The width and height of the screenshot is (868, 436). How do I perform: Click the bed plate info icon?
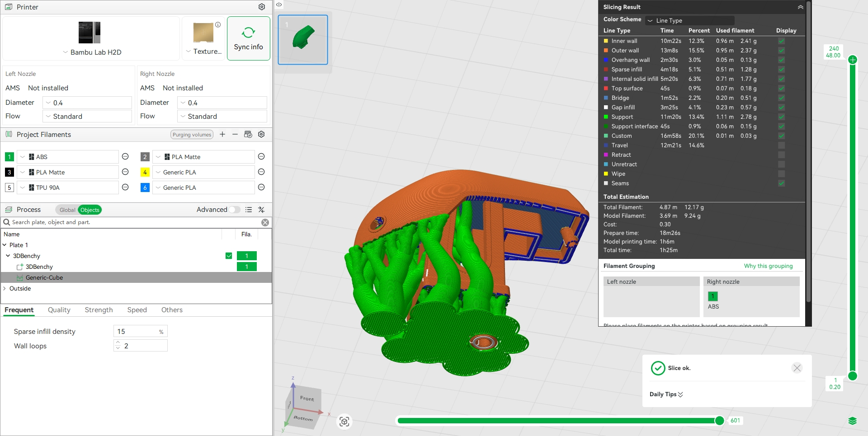click(218, 25)
